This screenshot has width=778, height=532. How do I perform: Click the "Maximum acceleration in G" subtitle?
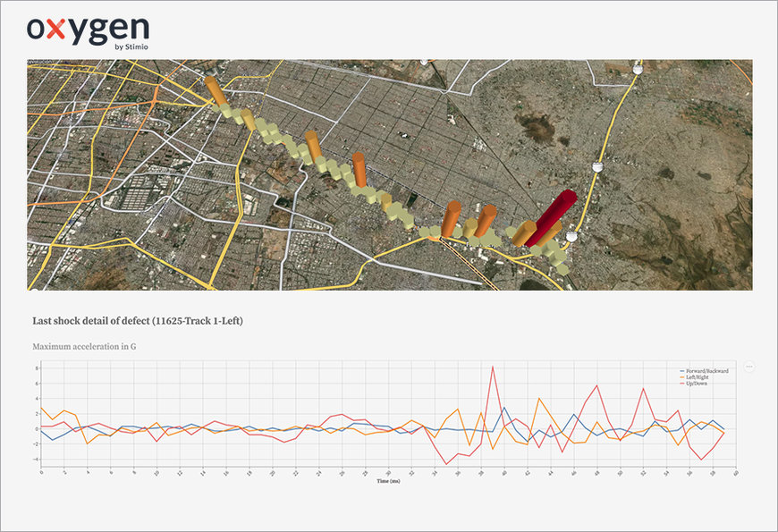[x=84, y=346]
